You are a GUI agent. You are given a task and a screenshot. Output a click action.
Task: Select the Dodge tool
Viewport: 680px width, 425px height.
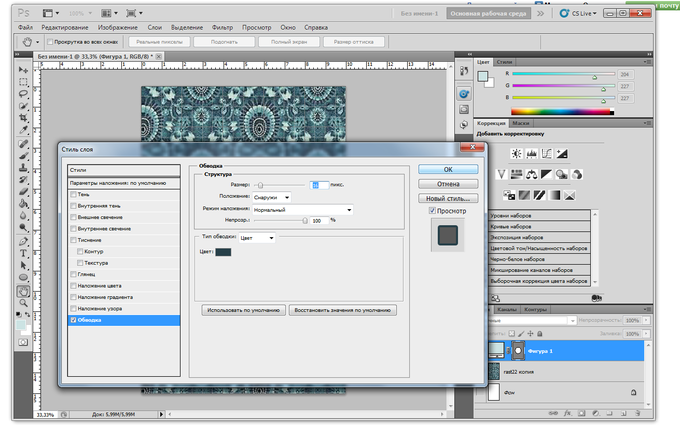tap(23, 228)
